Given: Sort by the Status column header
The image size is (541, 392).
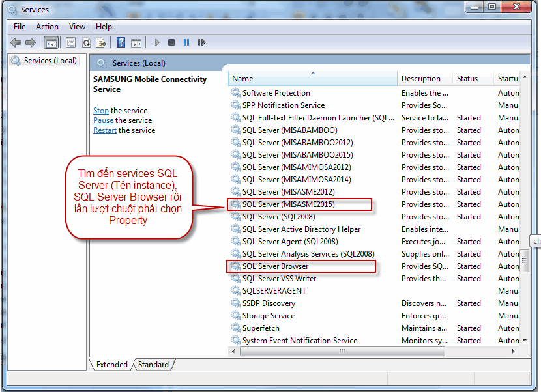Looking at the screenshot, I should [x=473, y=79].
